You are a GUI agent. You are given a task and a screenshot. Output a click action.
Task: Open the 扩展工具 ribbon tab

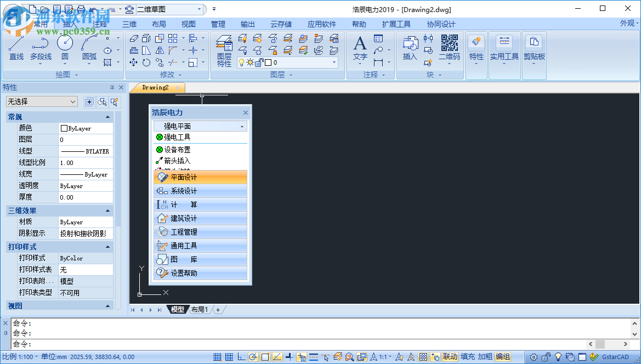(x=396, y=24)
